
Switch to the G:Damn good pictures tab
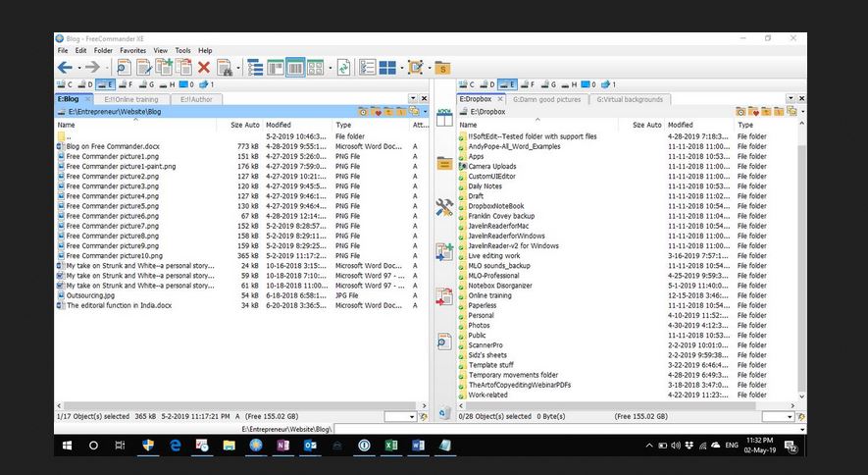coord(546,100)
